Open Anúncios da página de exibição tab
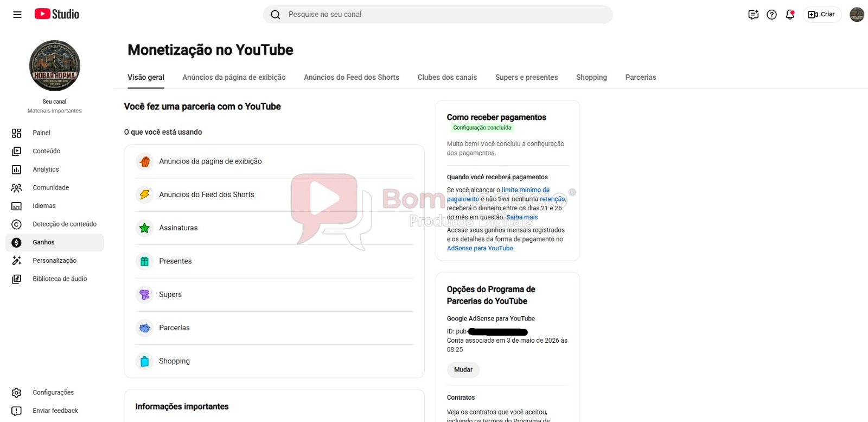This screenshot has height=422, width=868. coord(234,78)
